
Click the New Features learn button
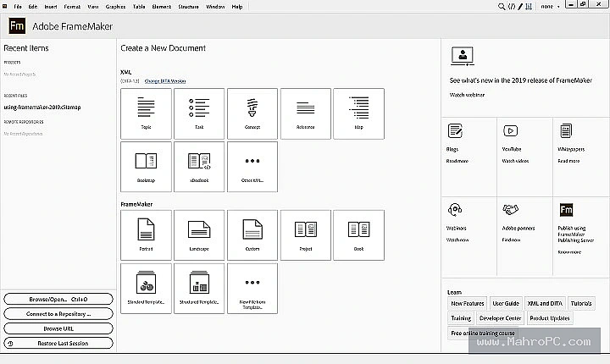468,303
